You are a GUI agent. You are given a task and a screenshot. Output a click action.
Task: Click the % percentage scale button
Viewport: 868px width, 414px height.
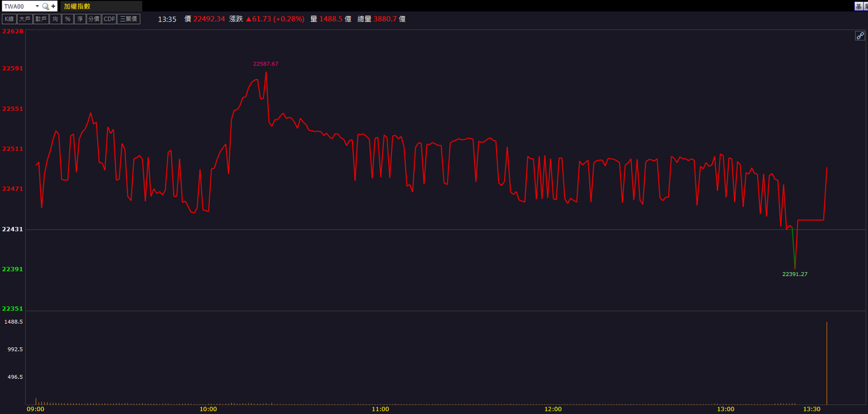(x=68, y=19)
